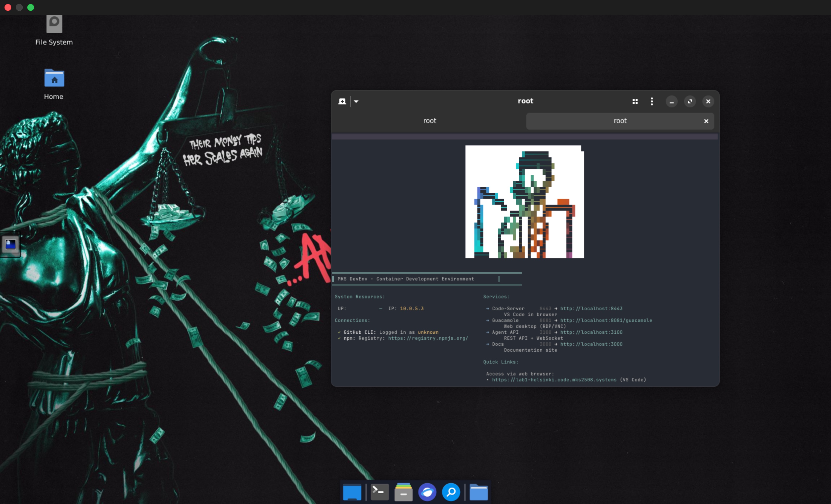Screen dimensions: 831x504
Task: Open the localhost:8443 Code-Server link
Action: pyautogui.click(x=591, y=308)
